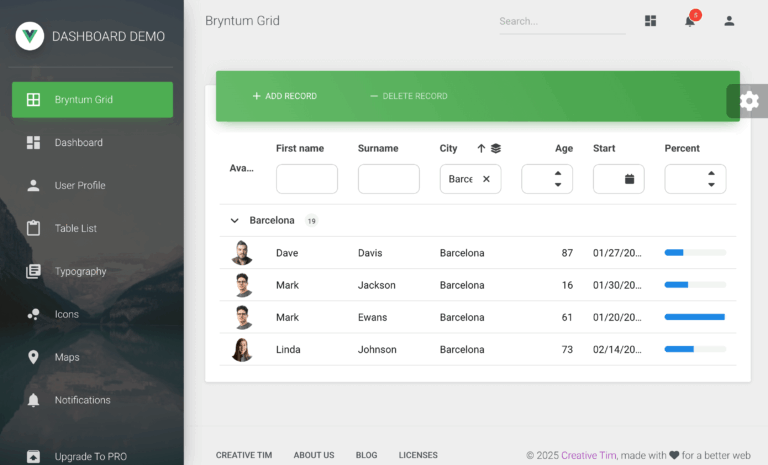Clear the City filter with the X
Screen dimensions: 768x465
pyautogui.click(x=486, y=179)
